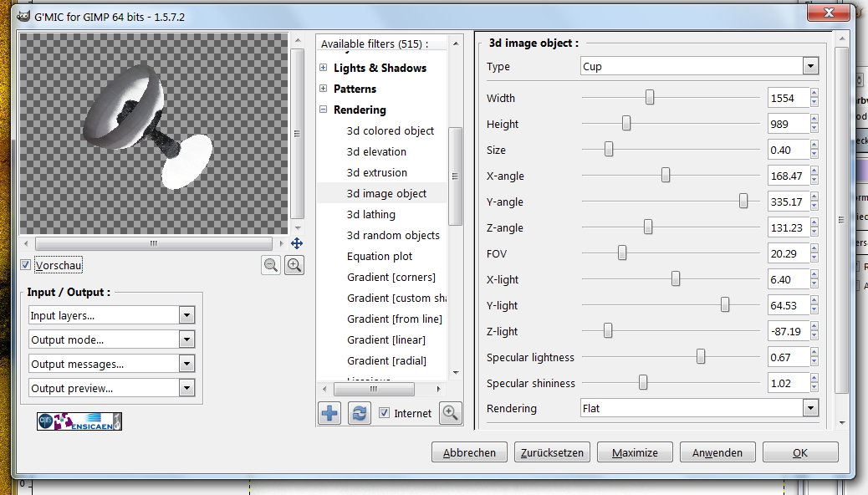
Task: Click the Specular shininess field 1.02
Action: (789, 383)
